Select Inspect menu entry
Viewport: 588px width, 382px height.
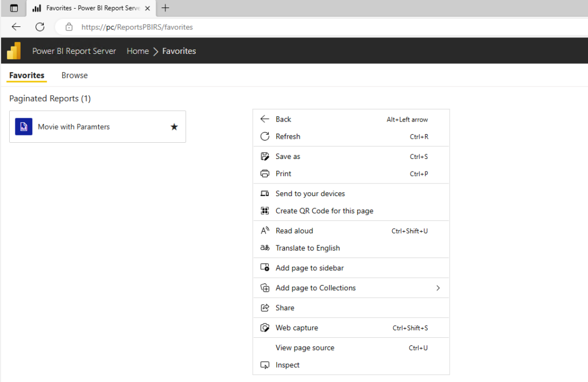[x=351, y=365]
